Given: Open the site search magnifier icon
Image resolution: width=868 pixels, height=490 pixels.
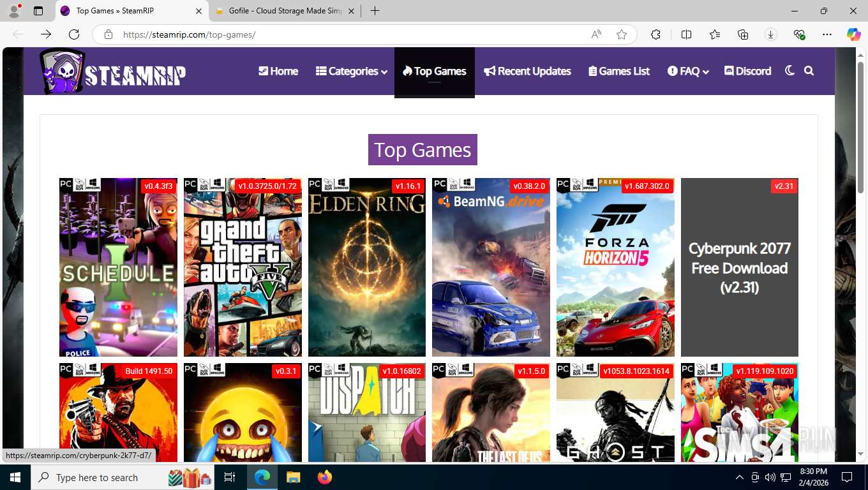Looking at the screenshot, I should [x=809, y=71].
